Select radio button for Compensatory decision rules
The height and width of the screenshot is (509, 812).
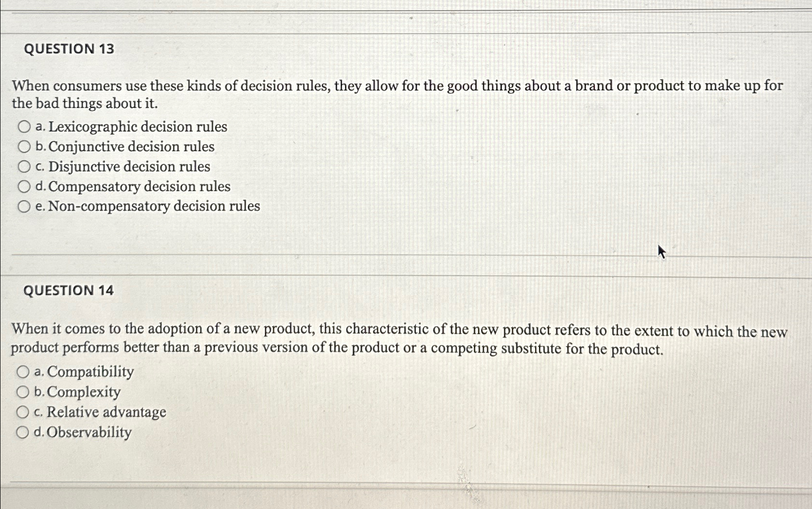[x=24, y=186]
